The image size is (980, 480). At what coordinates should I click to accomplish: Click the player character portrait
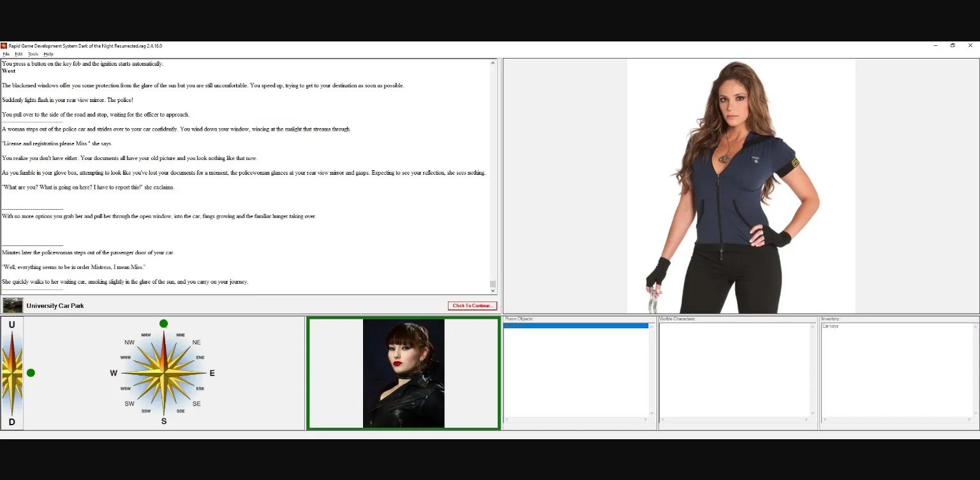(x=403, y=374)
